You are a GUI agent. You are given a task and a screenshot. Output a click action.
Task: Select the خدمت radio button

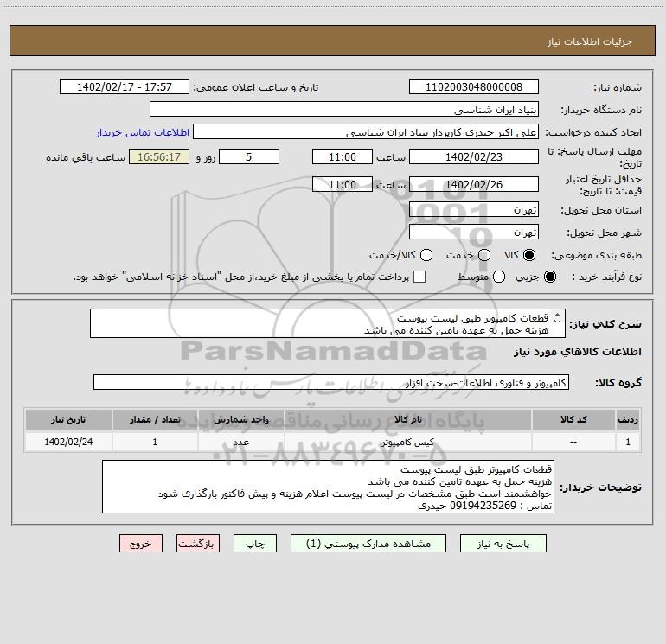[x=484, y=255]
